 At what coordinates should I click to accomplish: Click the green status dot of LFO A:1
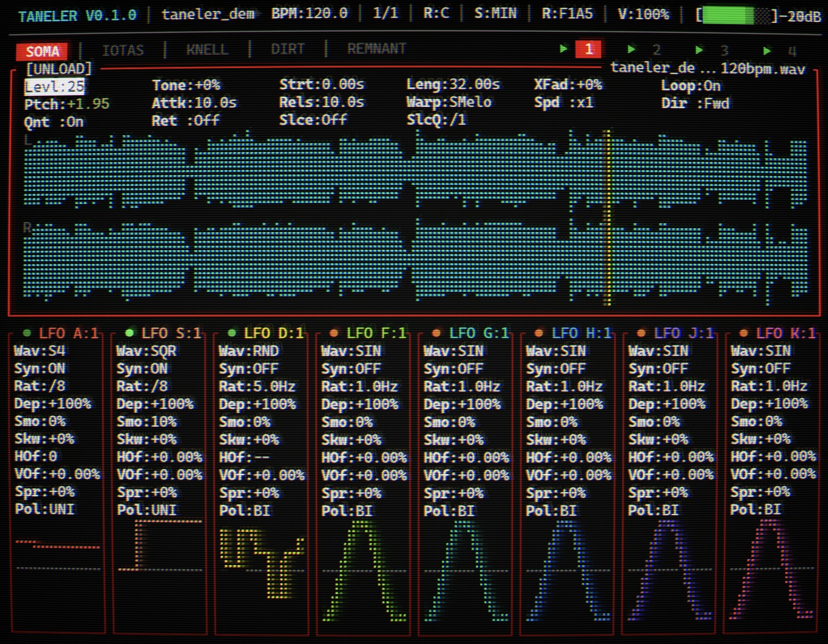[x=27, y=333]
